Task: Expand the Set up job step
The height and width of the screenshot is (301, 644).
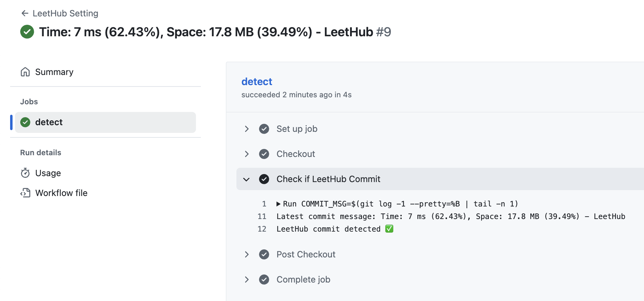Action: point(247,129)
